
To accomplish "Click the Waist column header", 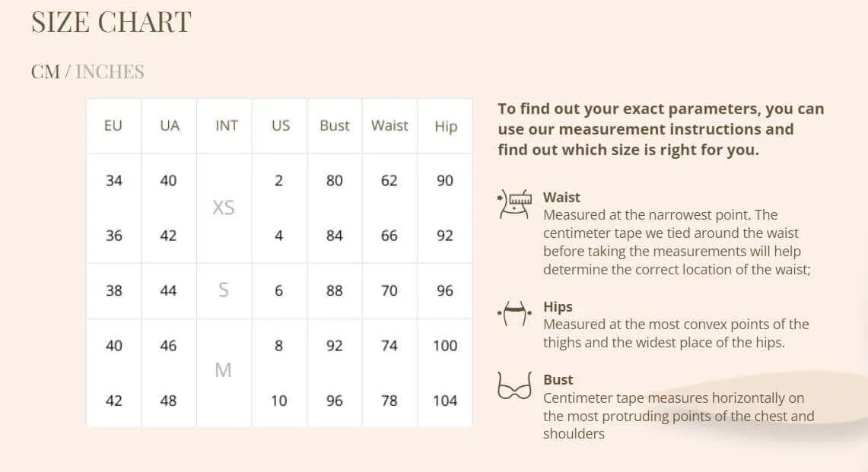I will click(x=389, y=125).
